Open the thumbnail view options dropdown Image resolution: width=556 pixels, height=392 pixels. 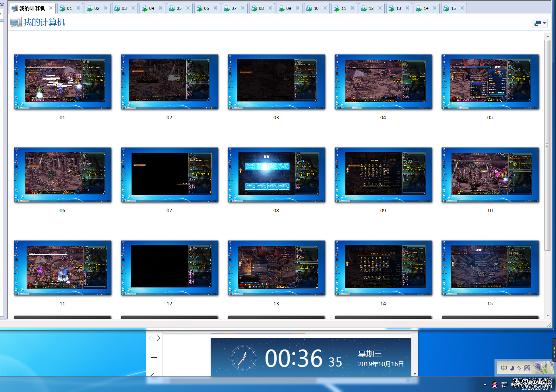pyautogui.click(x=540, y=23)
